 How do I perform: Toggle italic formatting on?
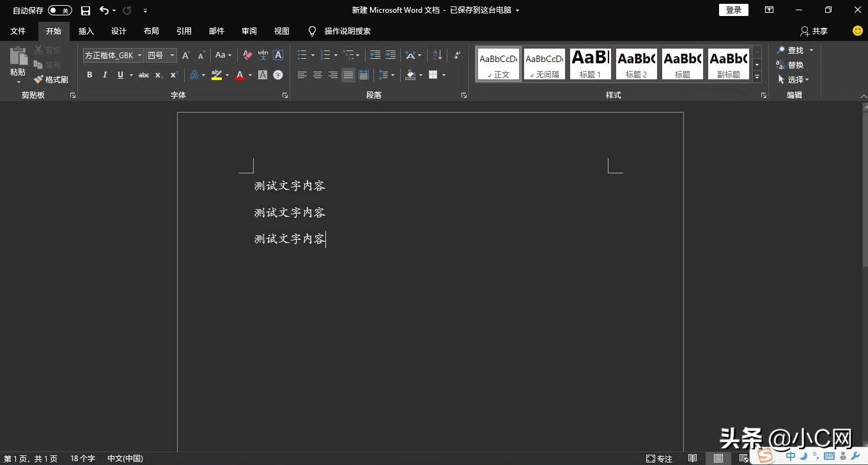click(105, 75)
